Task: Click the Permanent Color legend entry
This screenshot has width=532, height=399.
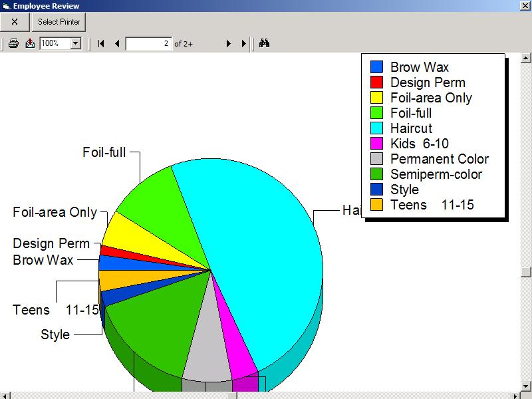Action: pos(439,159)
